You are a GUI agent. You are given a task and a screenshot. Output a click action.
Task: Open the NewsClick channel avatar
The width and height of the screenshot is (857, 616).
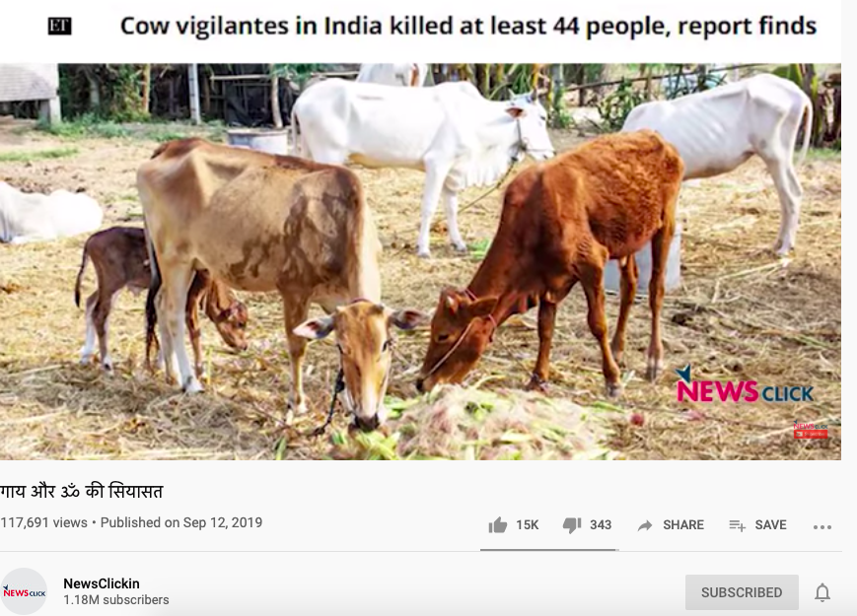click(x=24, y=591)
